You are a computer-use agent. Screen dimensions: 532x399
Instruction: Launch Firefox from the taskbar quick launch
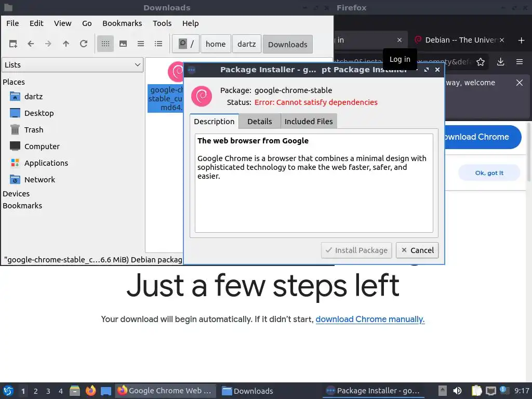(x=90, y=391)
